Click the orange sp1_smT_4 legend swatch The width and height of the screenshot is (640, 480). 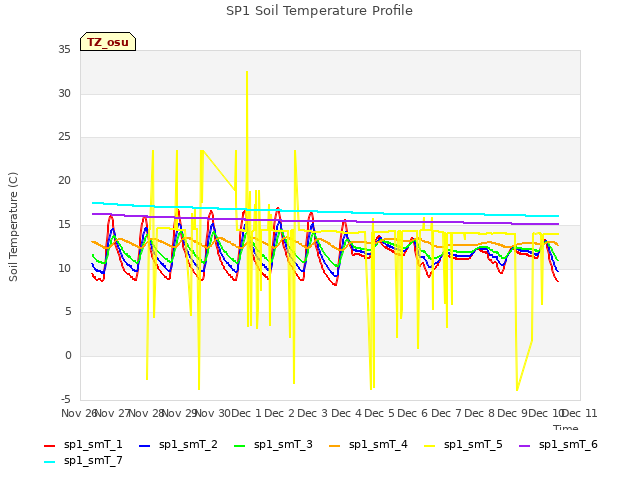(334, 446)
